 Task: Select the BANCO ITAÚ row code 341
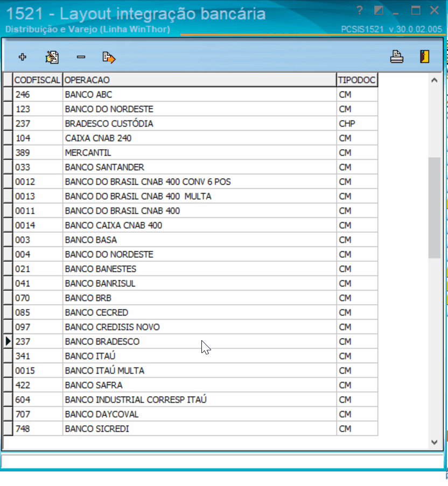coord(191,356)
